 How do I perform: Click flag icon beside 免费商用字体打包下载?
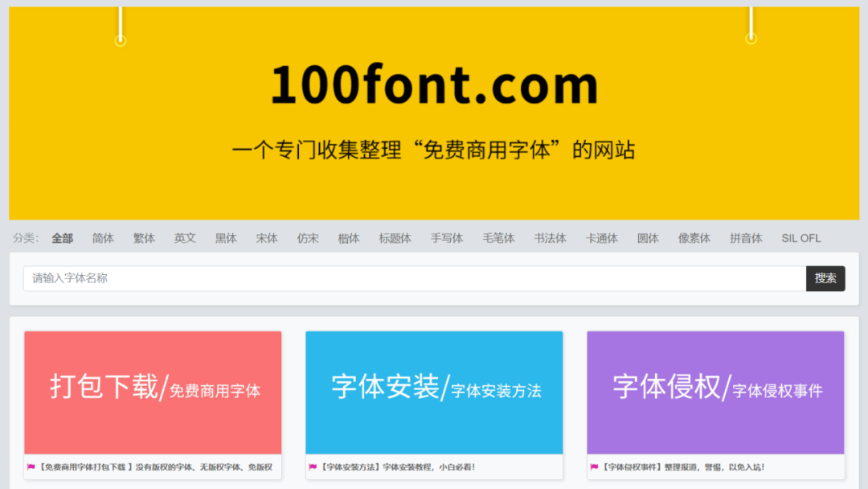tap(31, 466)
